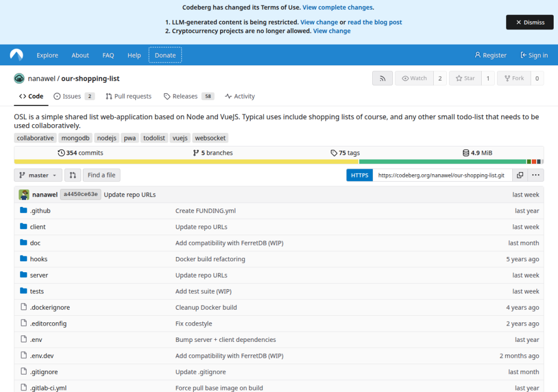Open the nanawel owner link in title

pos(41,78)
